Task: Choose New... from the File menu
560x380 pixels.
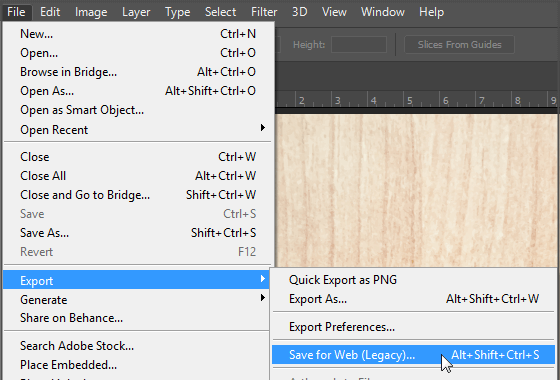Action: pyautogui.click(x=139, y=34)
